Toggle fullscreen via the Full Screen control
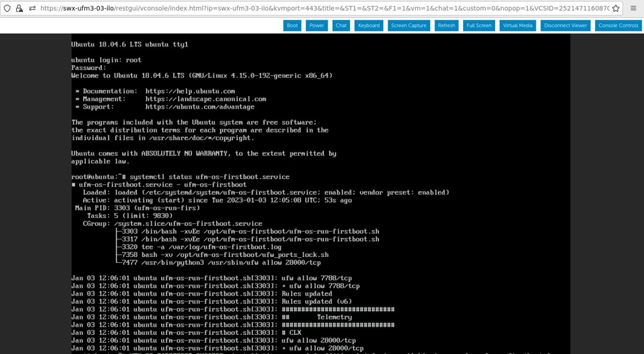Viewport: 644px width, 354px height. coord(478,25)
